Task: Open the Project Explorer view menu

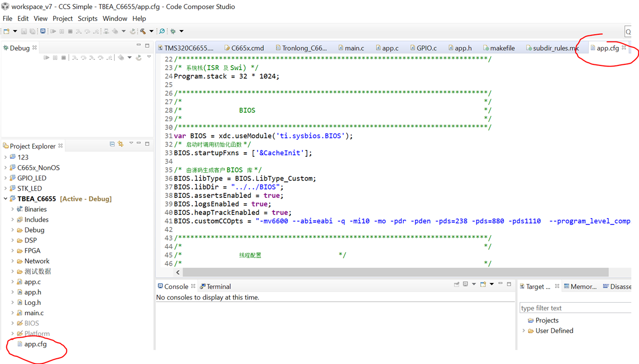Action: [131, 143]
